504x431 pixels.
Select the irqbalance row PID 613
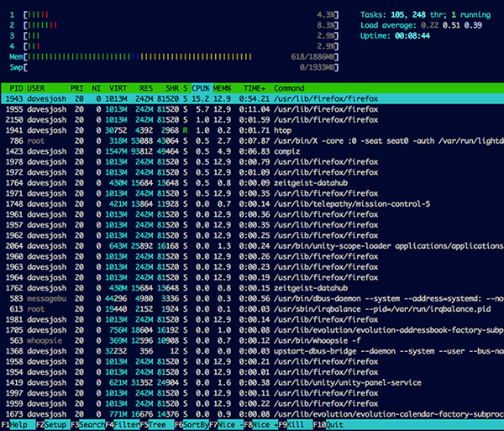coord(253,309)
